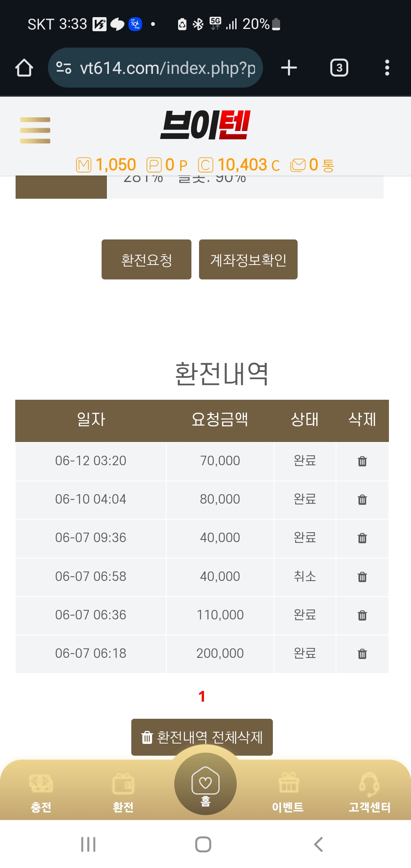Open the gold hamburger menu

pyautogui.click(x=35, y=130)
